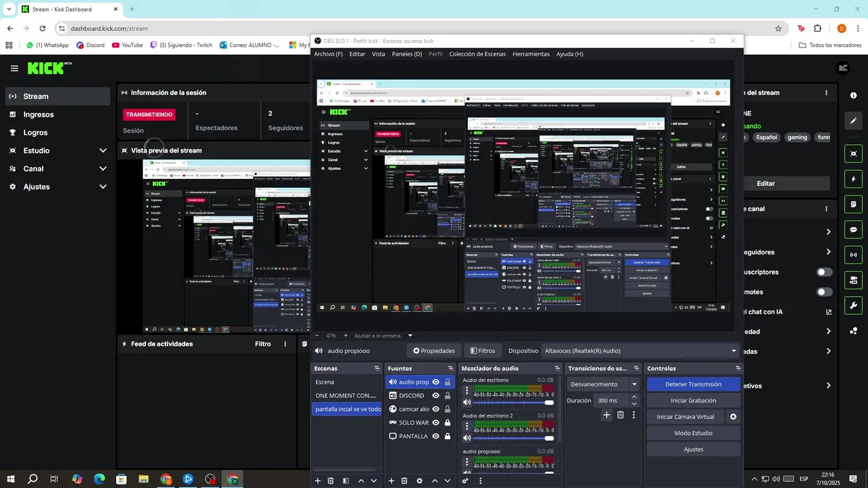Screen dimensions: 868x488
Task: Open source properties gear in Fuentes toolbar
Action: coord(419,481)
